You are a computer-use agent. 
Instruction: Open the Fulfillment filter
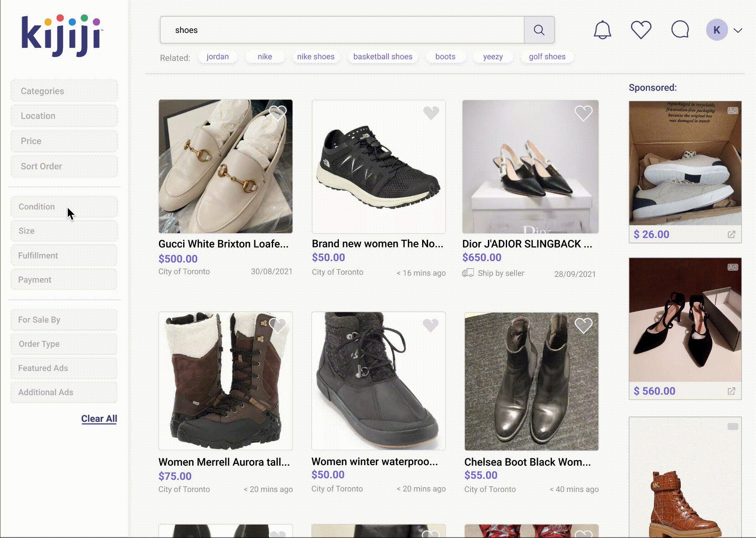(x=64, y=255)
